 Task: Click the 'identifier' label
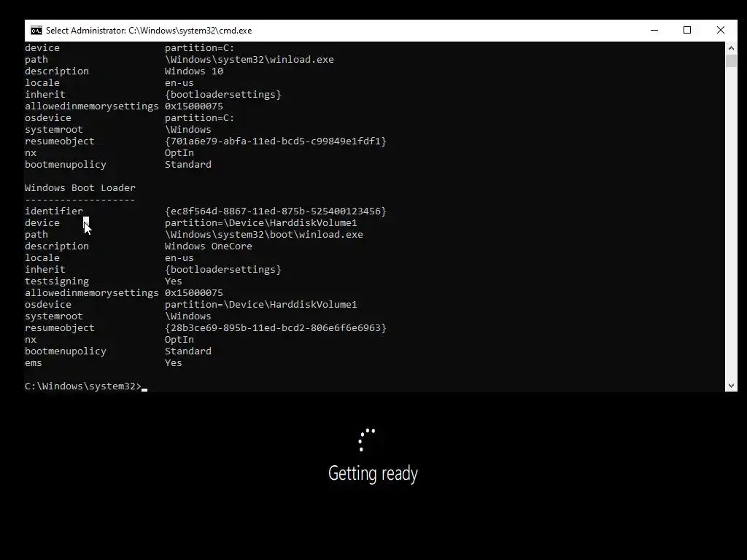[54, 211]
